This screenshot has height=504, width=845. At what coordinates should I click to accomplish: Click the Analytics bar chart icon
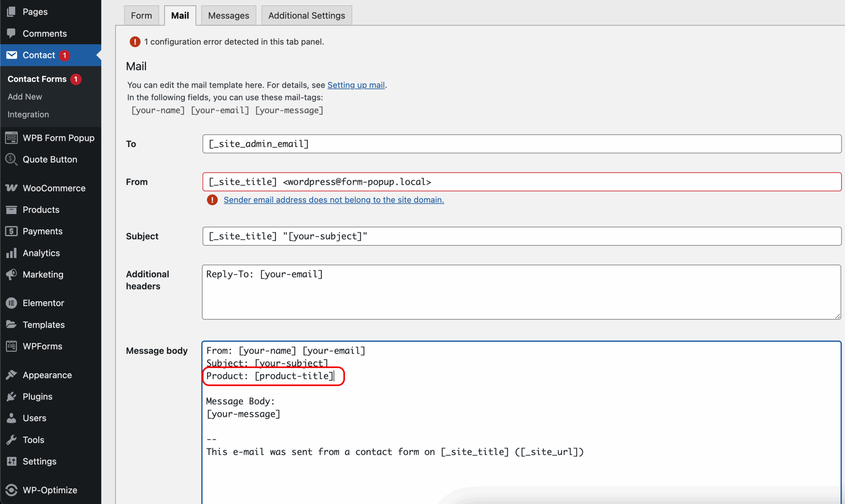tap(11, 253)
